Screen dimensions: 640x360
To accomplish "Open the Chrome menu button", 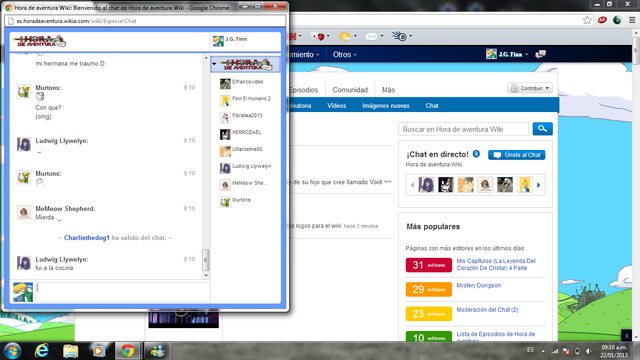I will [x=632, y=20].
